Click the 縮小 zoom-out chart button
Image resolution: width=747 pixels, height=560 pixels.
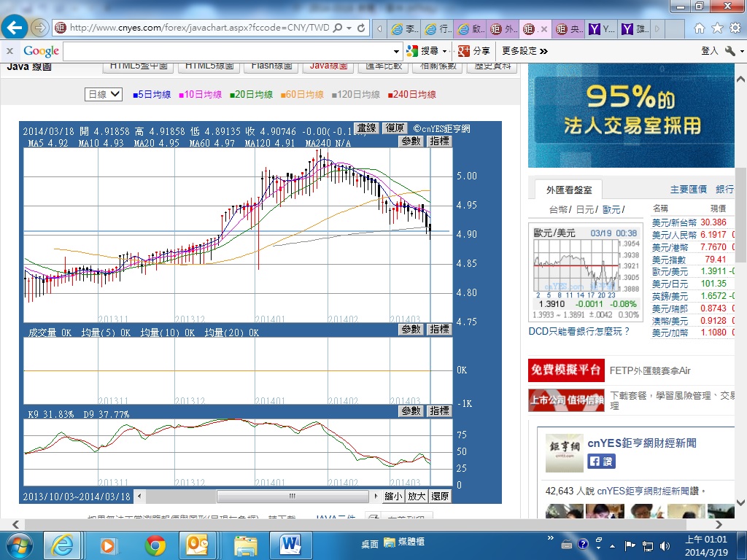393,496
